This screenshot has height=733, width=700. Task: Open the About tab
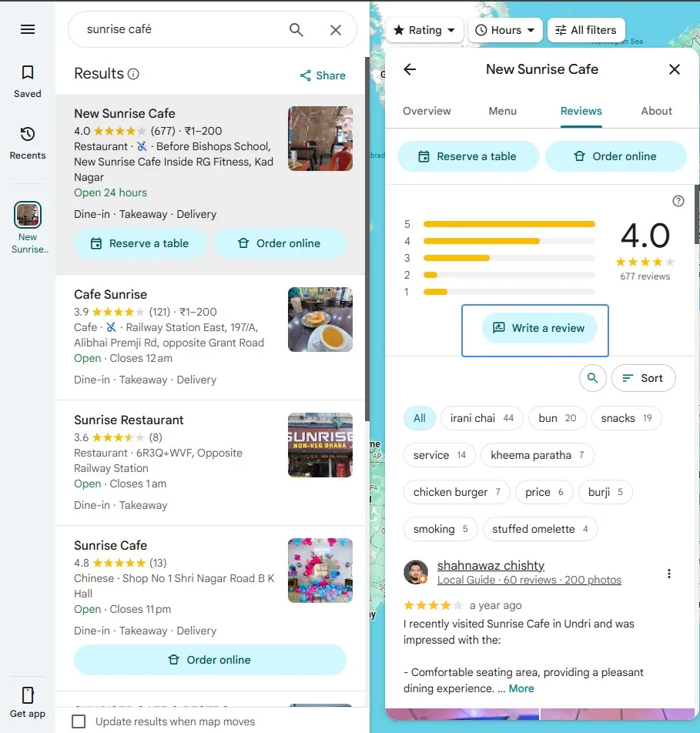656,111
